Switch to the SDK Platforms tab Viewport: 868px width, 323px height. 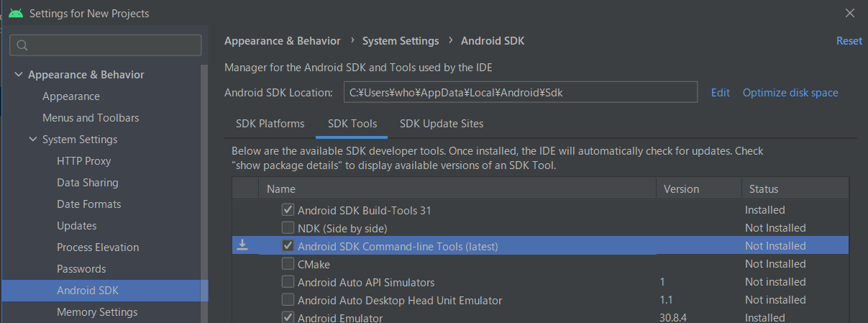(x=270, y=124)
